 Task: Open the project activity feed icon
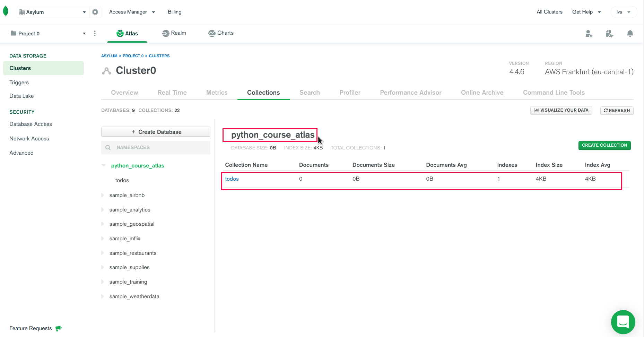(x=609, y=34)
